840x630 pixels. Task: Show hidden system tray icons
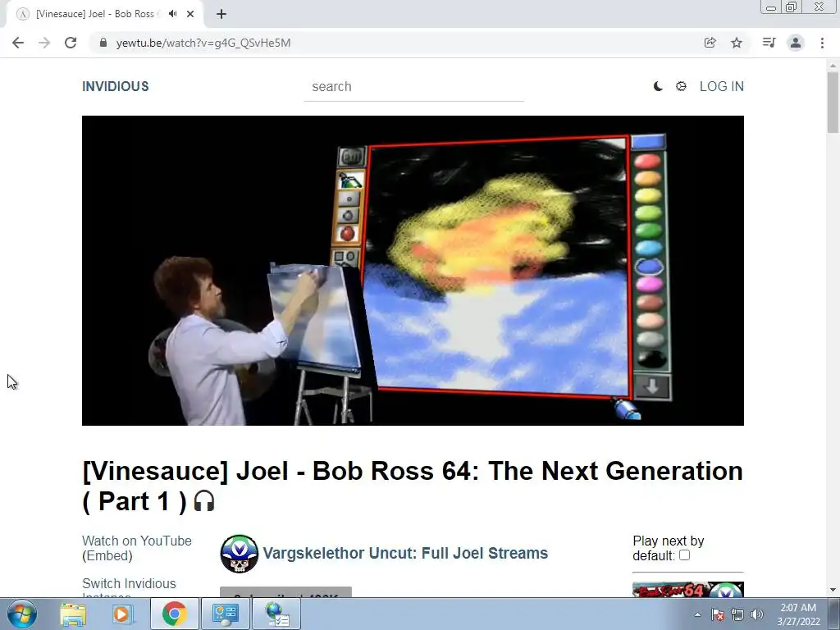tap(697, 614)
